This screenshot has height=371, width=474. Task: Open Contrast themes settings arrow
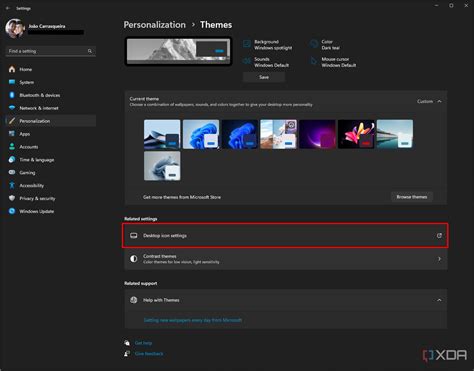(439, 259)
